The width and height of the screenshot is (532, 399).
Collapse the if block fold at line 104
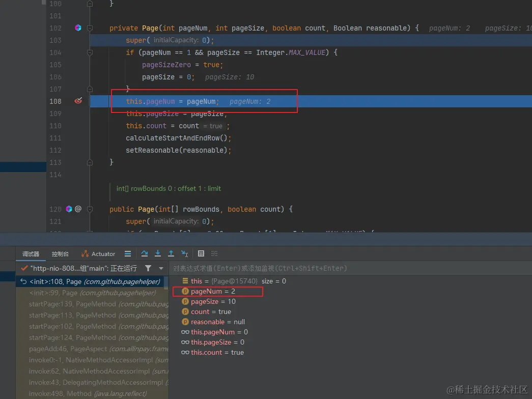pyautogui.click(x=90, y=52)
